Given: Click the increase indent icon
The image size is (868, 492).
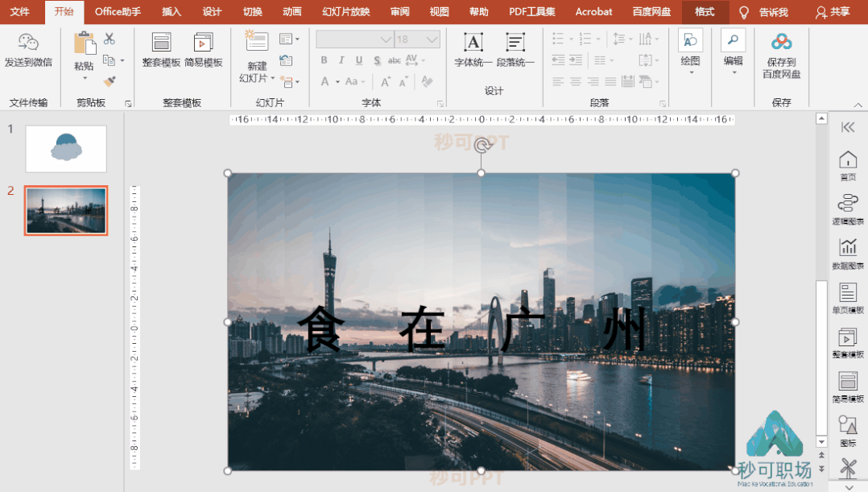Looking at the screenshot, I should pyautogui.click(x=577, y=60).
